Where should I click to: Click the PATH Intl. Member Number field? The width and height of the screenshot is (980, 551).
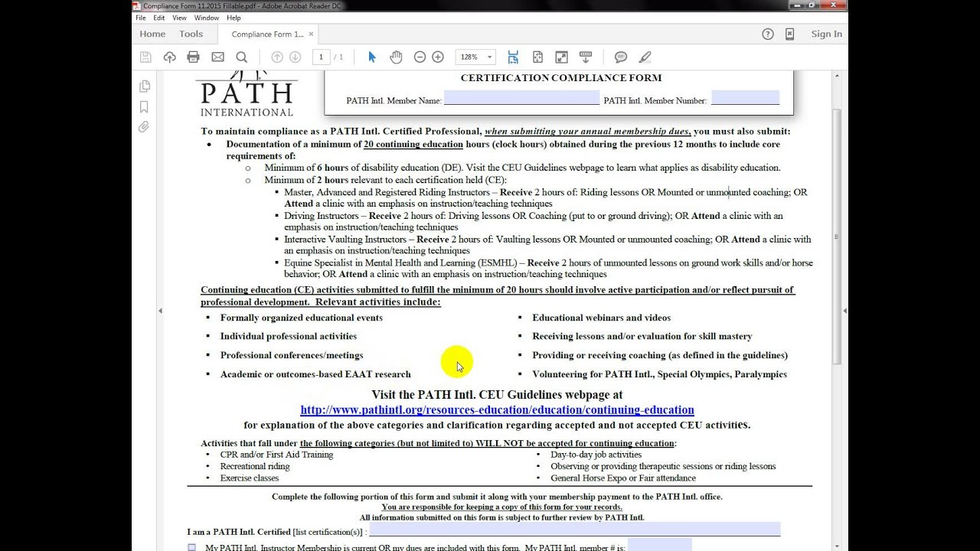[745, 98]
